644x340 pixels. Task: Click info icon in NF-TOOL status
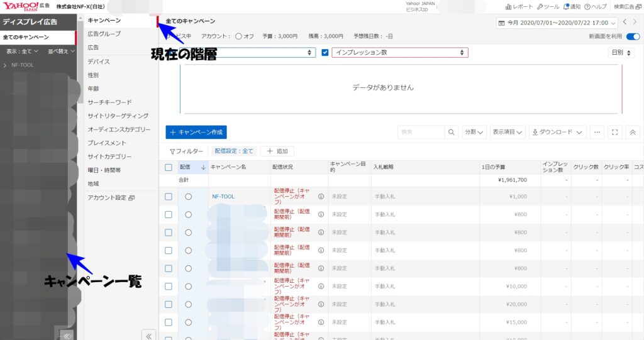pos(321,197)
